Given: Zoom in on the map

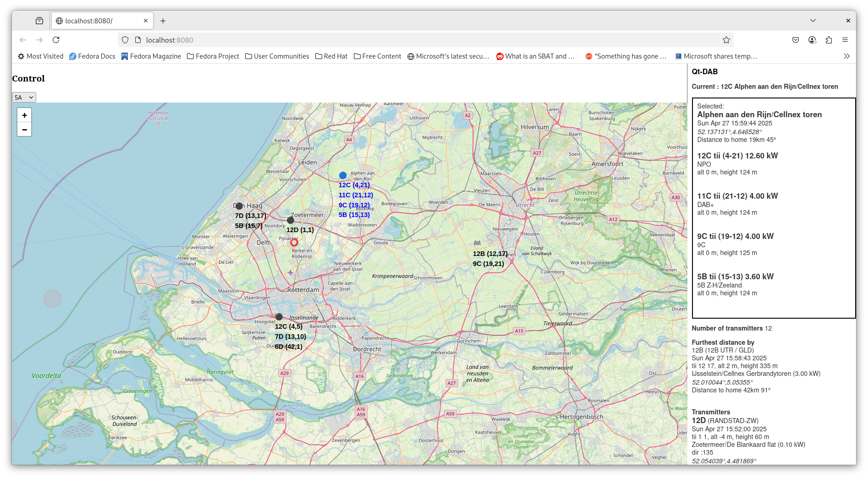Looking at the screenshot, I should click(x=25, y=115).
